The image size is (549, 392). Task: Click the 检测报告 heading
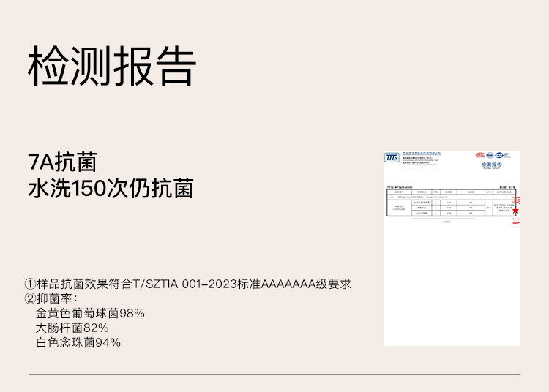tap(112, 68)
